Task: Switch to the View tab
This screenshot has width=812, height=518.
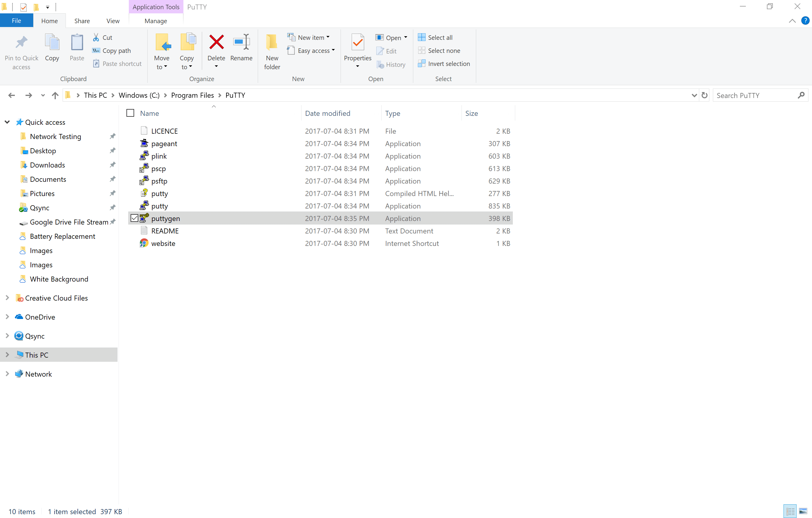Action: pos(113,20)
